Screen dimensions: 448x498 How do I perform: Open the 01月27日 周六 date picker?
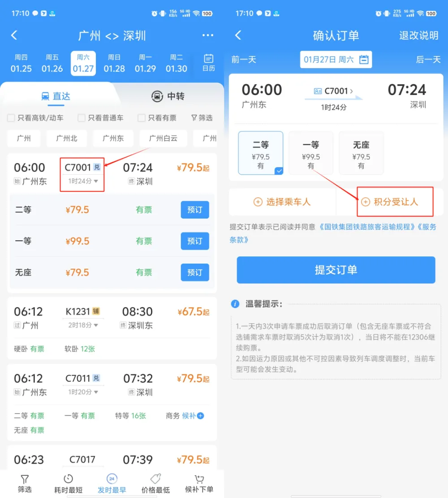(336, 59)
